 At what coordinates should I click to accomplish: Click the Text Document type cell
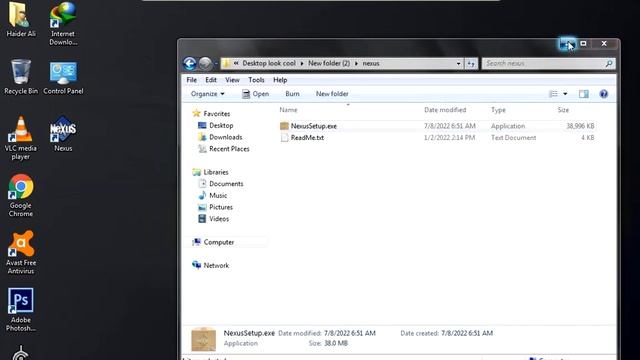[x=513, y=138]
